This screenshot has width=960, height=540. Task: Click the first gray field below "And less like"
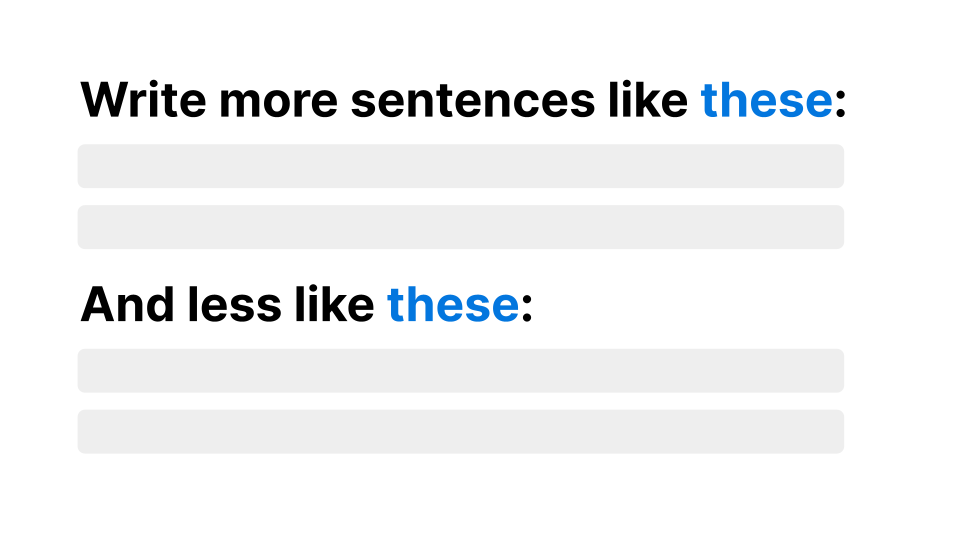click(x=460, y=370)
